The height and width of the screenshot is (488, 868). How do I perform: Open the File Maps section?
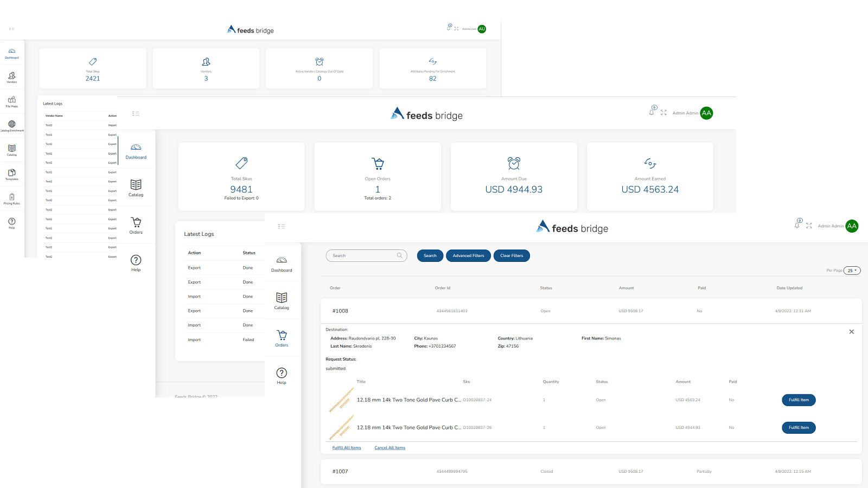click(11, 101)
